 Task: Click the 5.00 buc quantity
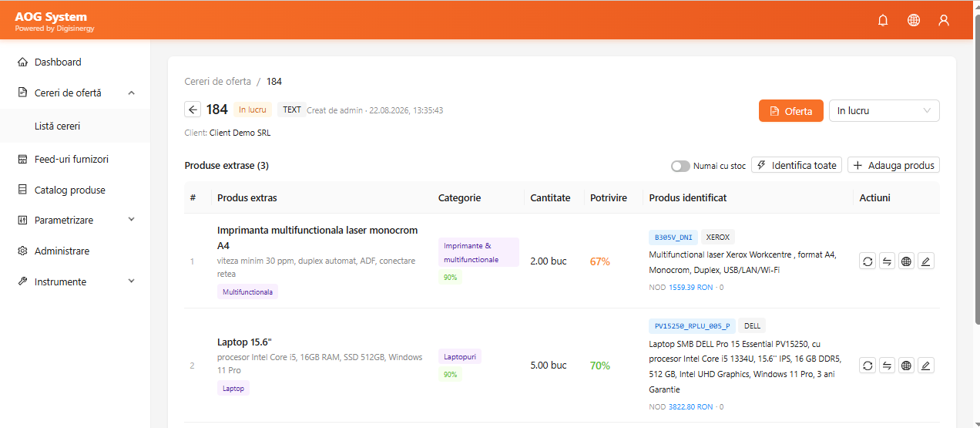(549, 366)
